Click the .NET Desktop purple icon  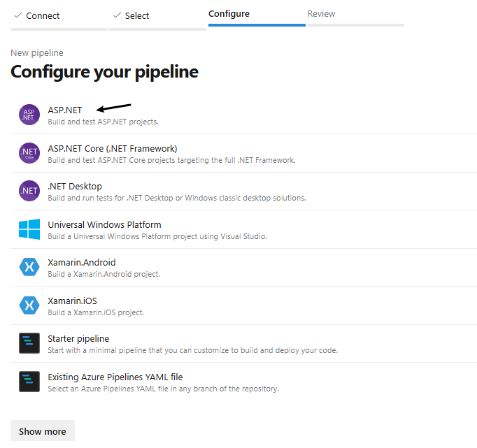tap(29, 191)
